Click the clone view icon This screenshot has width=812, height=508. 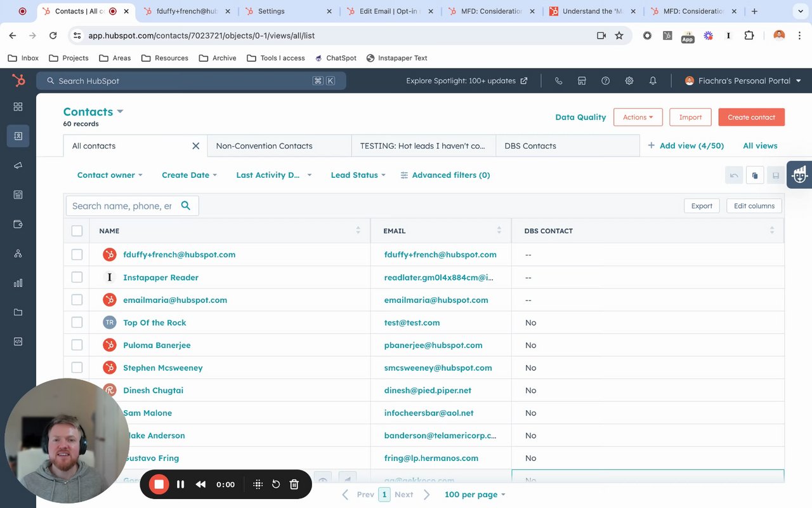(x=755, y=175)
